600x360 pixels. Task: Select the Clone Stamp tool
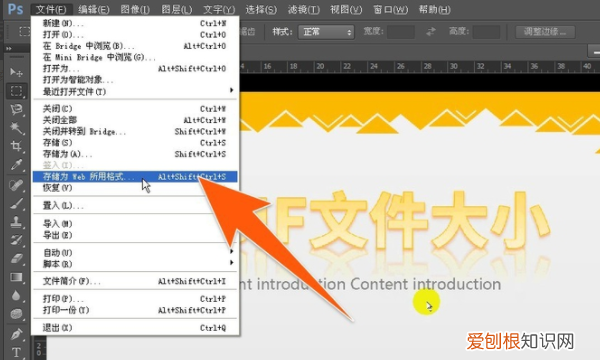pos(16,222)
